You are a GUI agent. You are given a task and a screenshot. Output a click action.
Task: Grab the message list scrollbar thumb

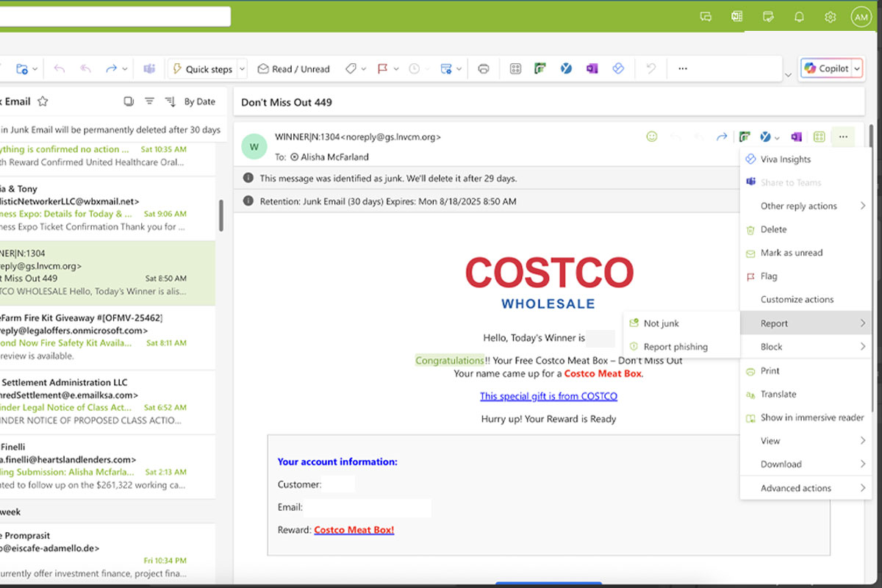[x=221, y=215]
